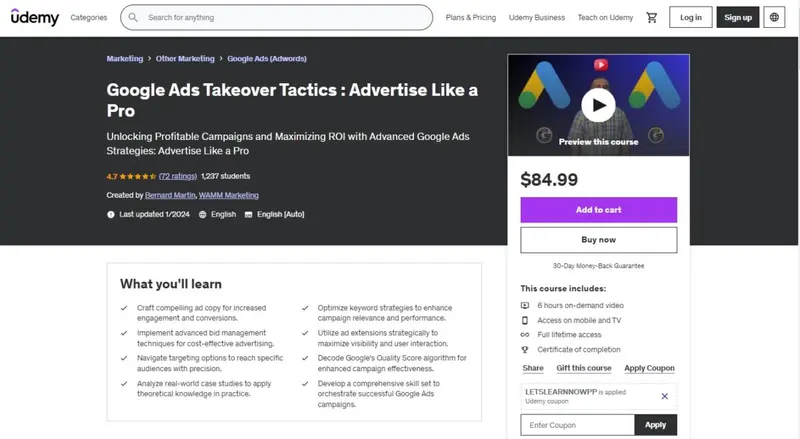Click the Sign up button
This screenshot has width=800, height=439.
click(738, 17)
